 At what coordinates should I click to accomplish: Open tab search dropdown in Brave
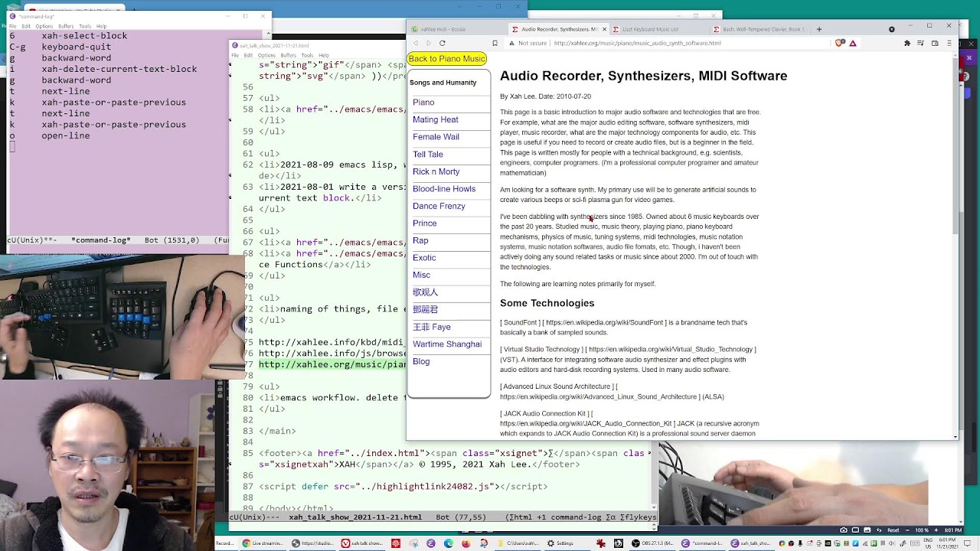coord(891,29)
